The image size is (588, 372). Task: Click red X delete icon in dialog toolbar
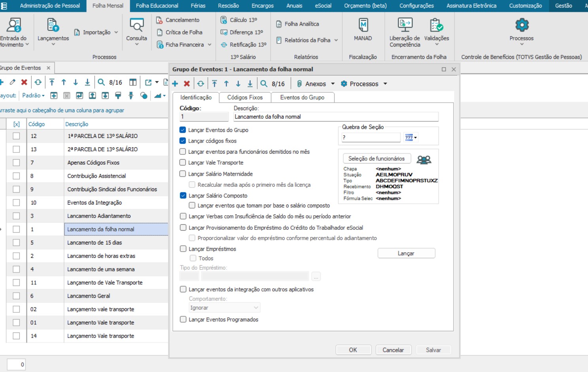click(x=187, y=84)
